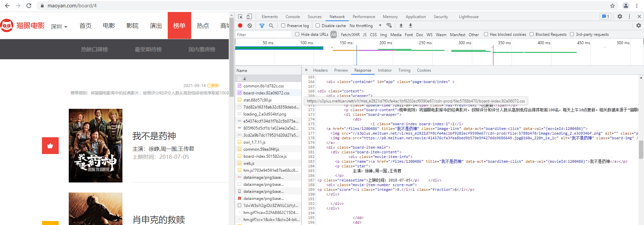This screenshot has height=225, width=644.
Task: Tick the Has blocked cookies checkbox
Action: point(486,34)
